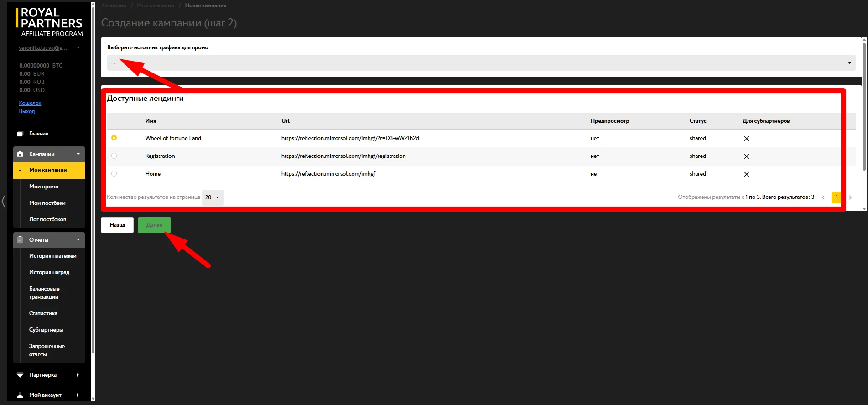Open the traffic source dropdown

point(481,63)
